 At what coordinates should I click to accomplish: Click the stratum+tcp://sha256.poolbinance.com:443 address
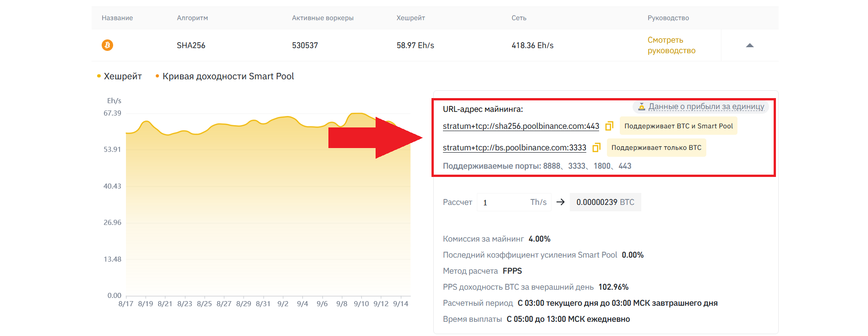click(x=521, y=126)
